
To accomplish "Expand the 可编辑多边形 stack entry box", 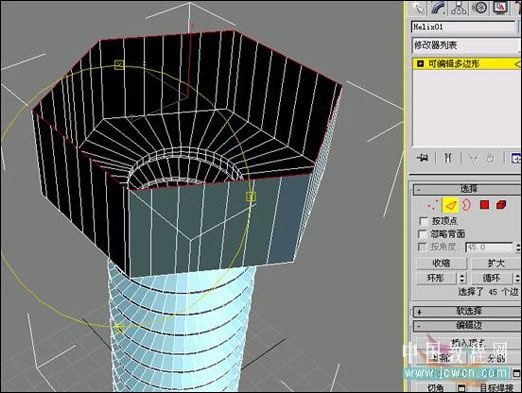I will point(420,63).
